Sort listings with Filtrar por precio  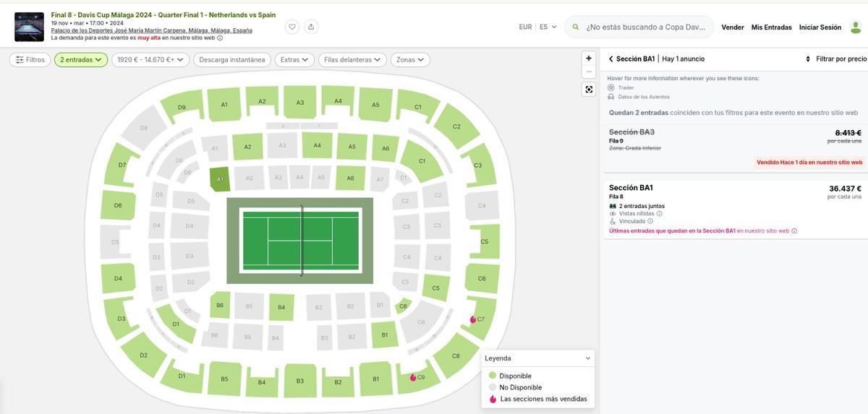tap(836, 59)
